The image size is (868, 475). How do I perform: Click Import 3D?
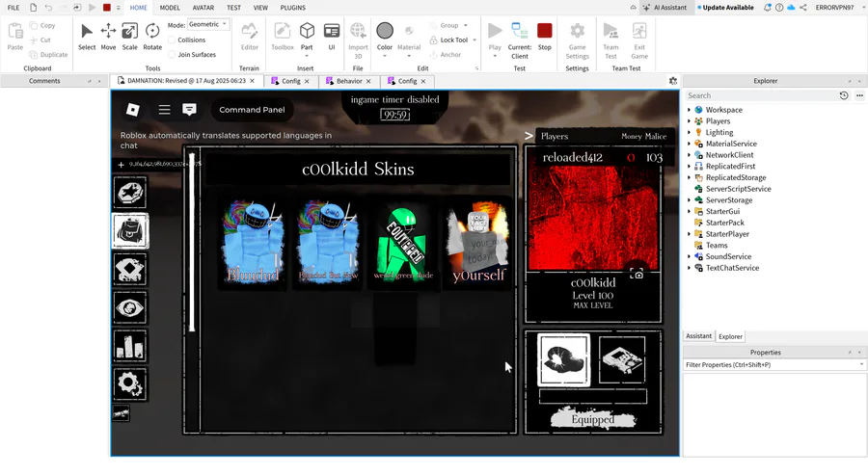click(358, 40)
